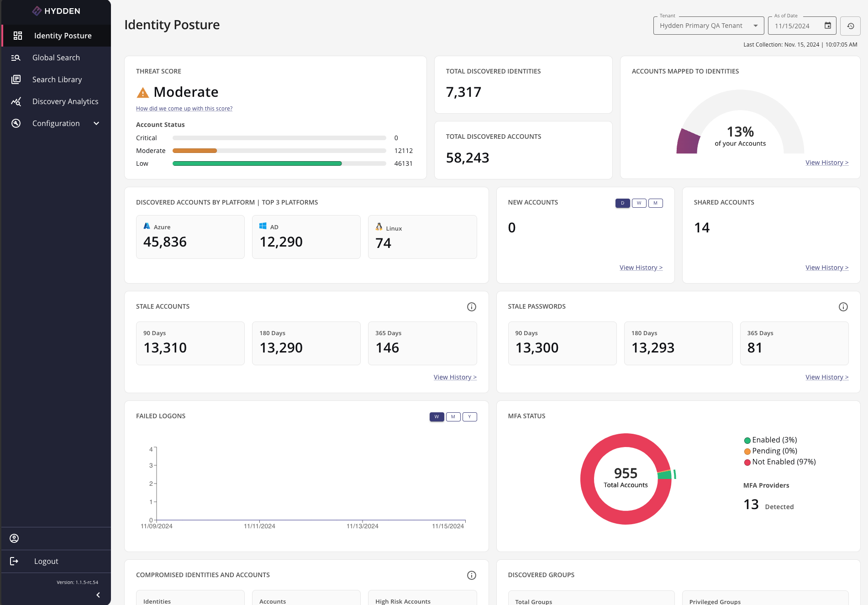Click the total discovered accounts value 58,243
Image resolution: width=868 pixels, height=605 pixels.
(x=468, y=158)
